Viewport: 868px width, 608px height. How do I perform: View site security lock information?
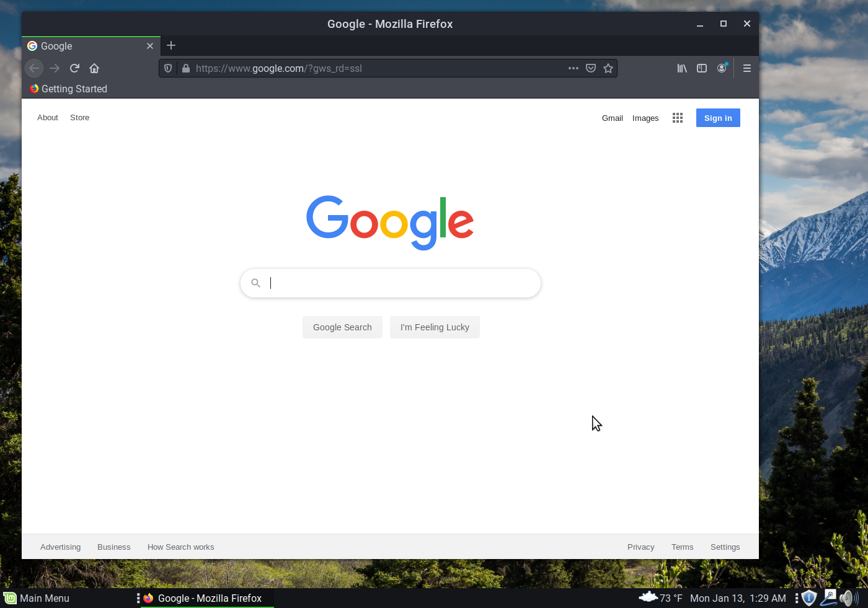[x=185, y=68]
